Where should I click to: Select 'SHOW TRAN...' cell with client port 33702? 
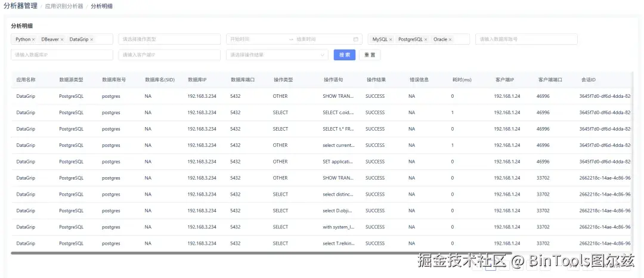click(338, 178)
